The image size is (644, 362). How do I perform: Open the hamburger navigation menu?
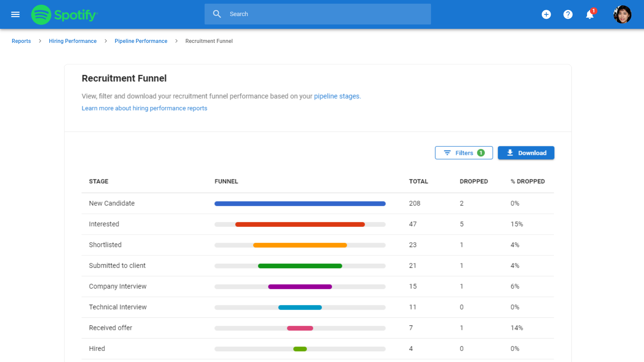click(15, 14)
